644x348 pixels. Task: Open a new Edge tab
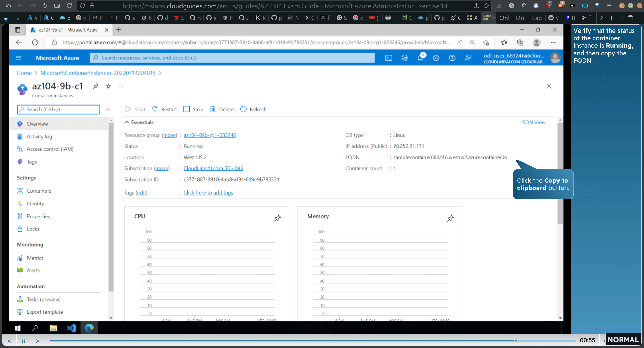coord(119,30)
